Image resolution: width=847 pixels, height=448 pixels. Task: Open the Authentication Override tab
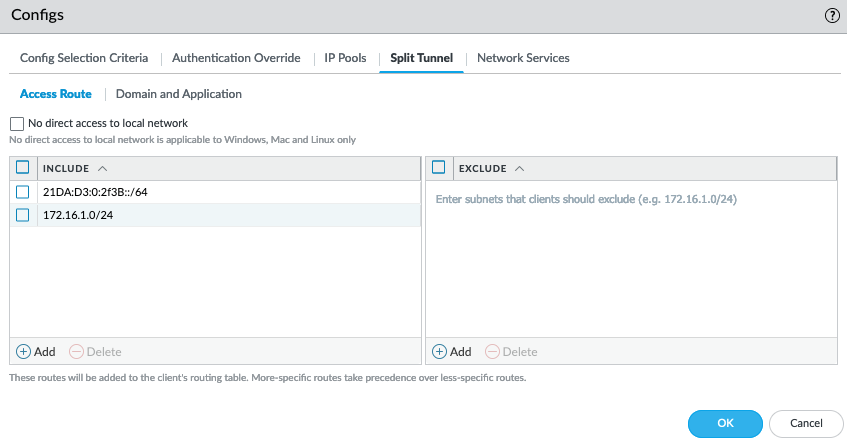click(x=236, y=58)
